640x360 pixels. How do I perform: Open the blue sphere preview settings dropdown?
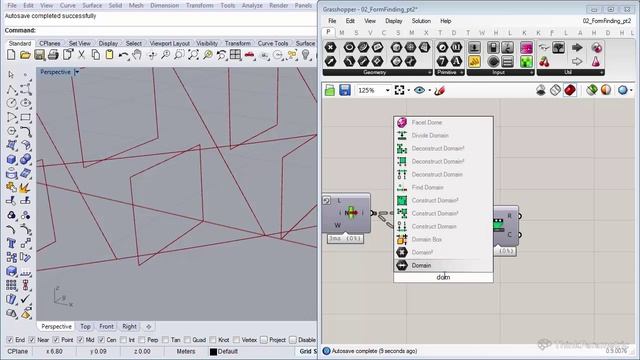coord(632,91)
